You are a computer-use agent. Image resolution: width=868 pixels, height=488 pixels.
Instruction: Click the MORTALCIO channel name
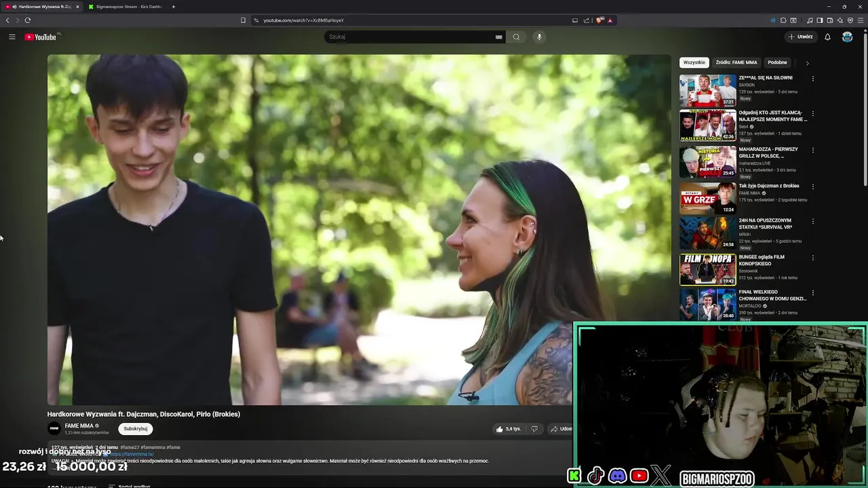(x=751, y=306)
